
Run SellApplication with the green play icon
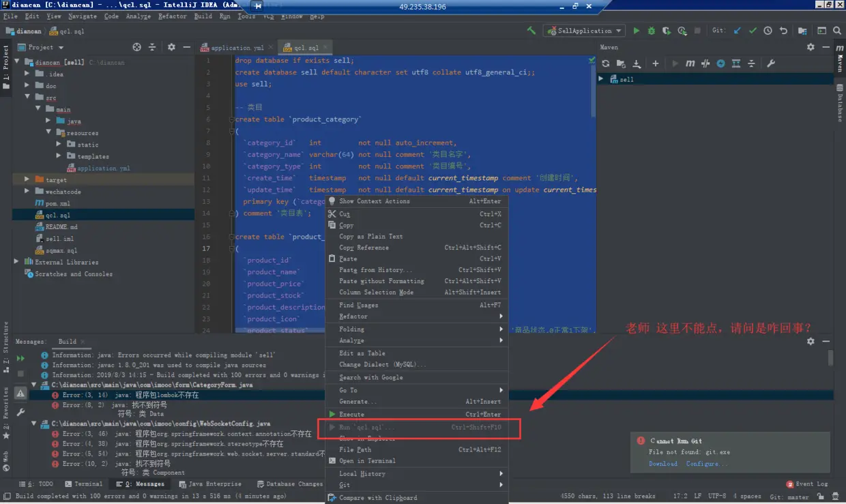pos(637,31)
